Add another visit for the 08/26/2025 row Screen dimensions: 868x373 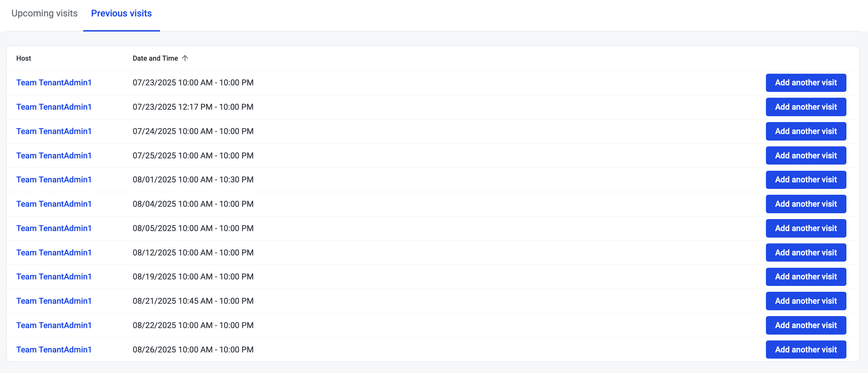tap(806, 350)
